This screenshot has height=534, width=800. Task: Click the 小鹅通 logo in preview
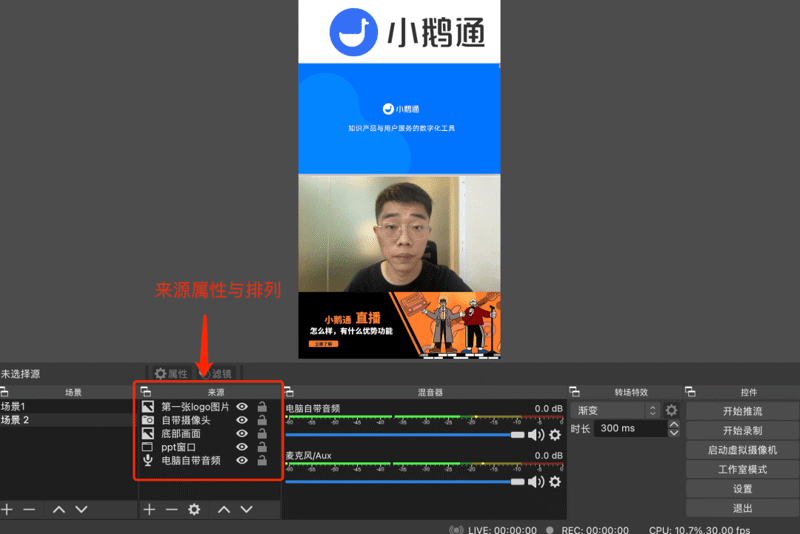407,32
